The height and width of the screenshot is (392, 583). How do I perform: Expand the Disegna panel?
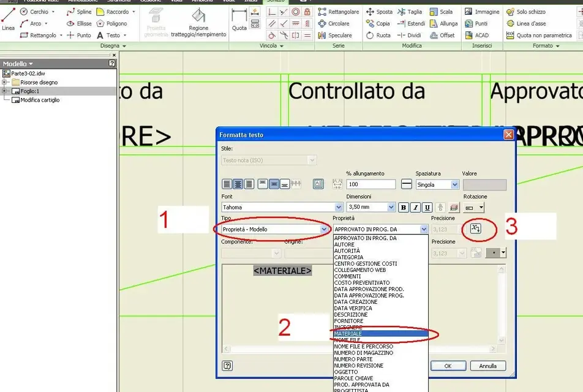point(113,46)
